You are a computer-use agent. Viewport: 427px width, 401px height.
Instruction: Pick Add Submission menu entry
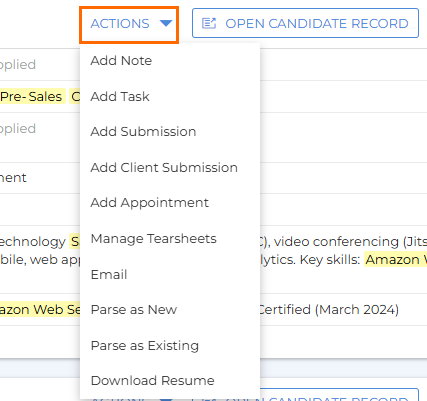pos(143,132)
